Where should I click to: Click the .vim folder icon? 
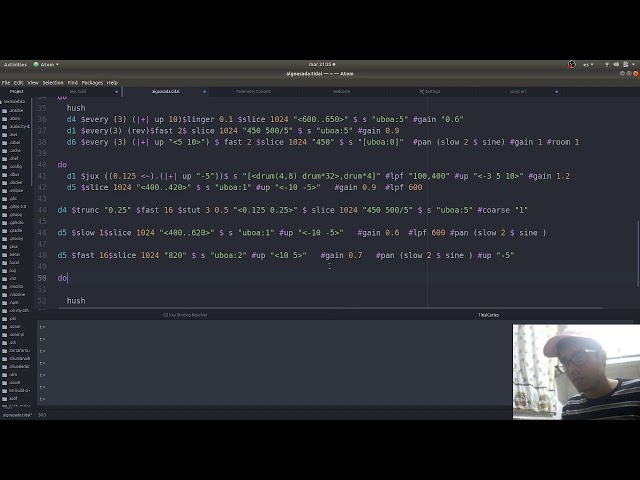(4, 374)
